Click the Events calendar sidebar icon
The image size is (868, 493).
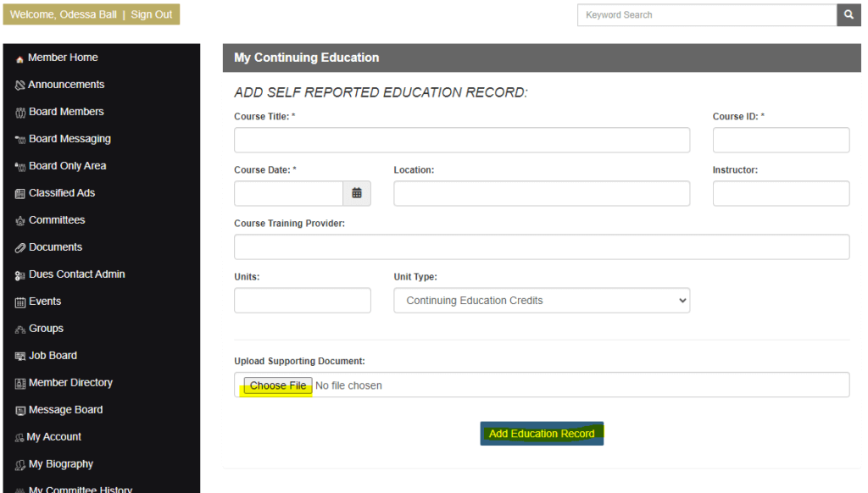point(20,302)
